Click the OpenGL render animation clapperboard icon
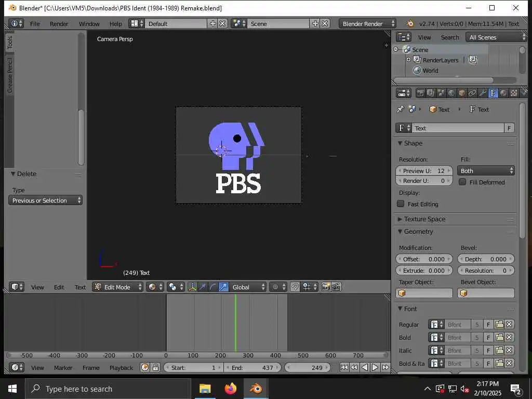This screenshot has height=399, width=532. pyautogui.click(x=336, y=287)
